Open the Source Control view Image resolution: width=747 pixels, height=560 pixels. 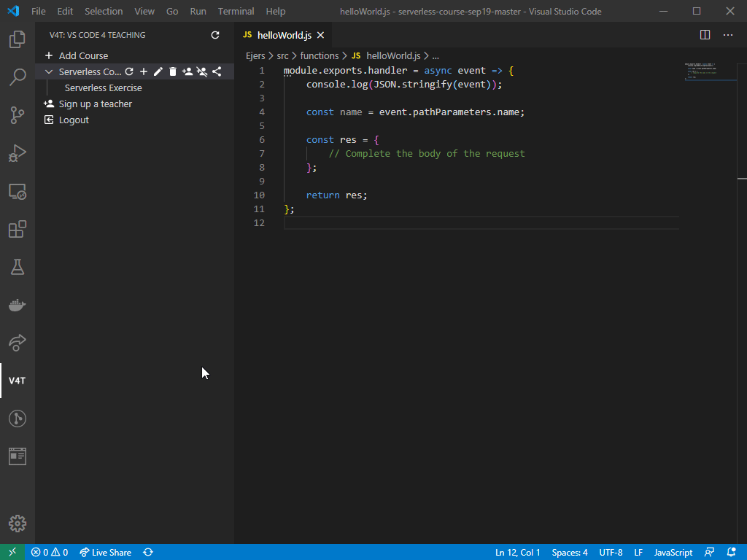click(18, 115)
